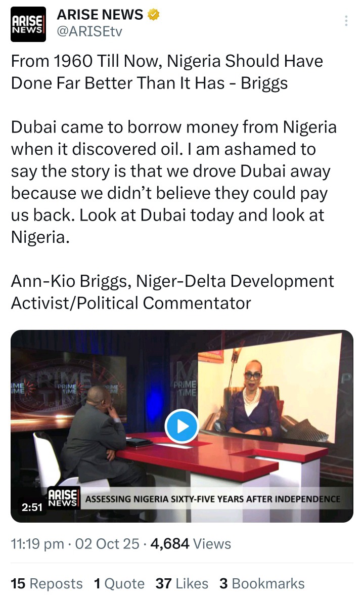The width and height of the screenshot is (364, 597).
Task: Click the tweet headline mentioning Briggs
Action: point(167,72)
